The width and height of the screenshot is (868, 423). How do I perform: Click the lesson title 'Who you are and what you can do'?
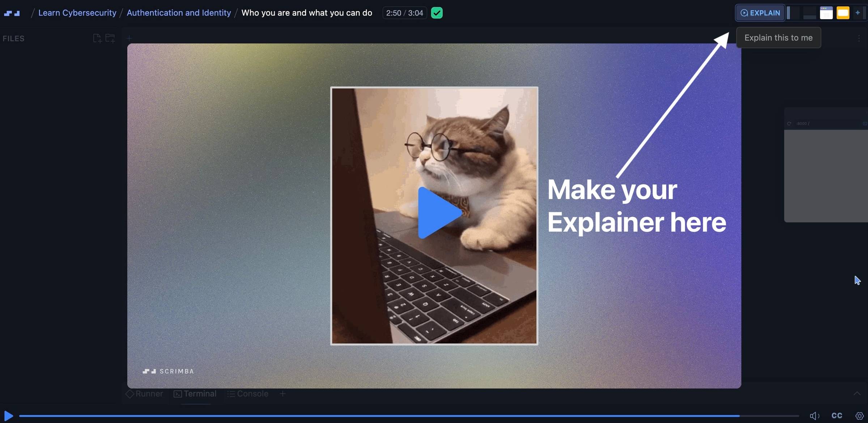(307, 13)
